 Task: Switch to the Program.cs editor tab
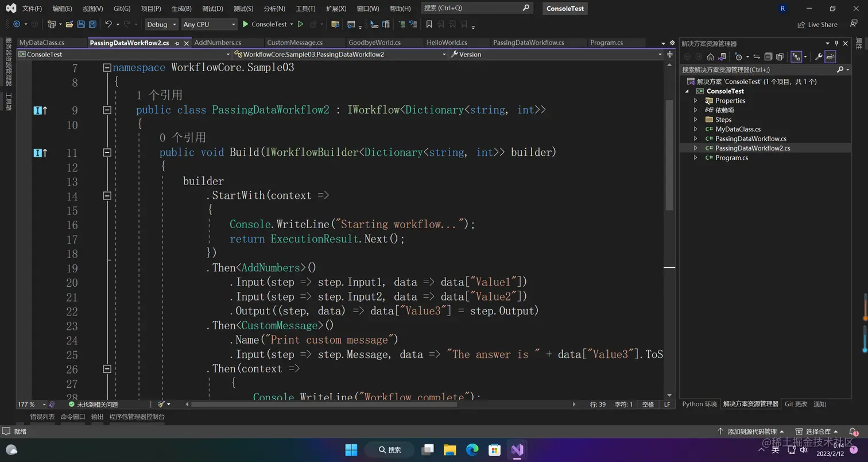click(606, 43)
